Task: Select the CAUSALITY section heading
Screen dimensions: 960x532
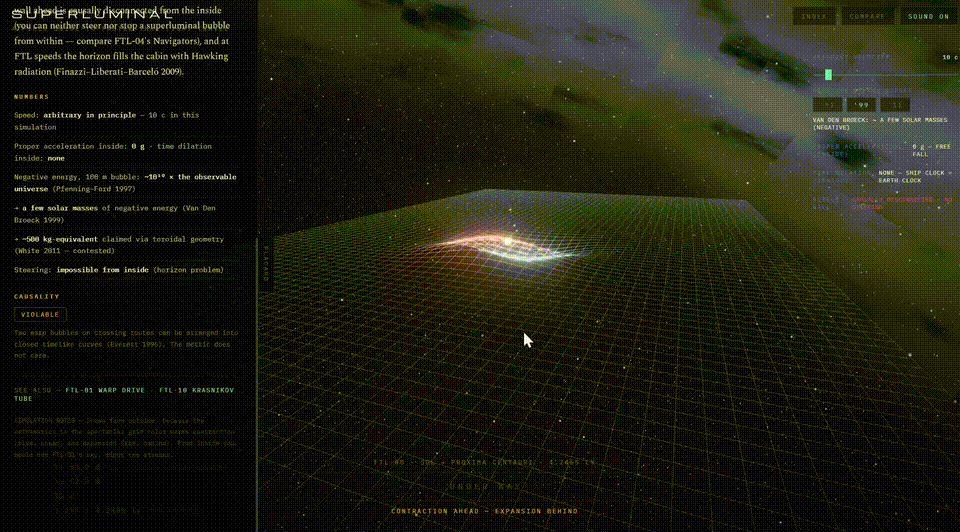Action: point(37,296)
